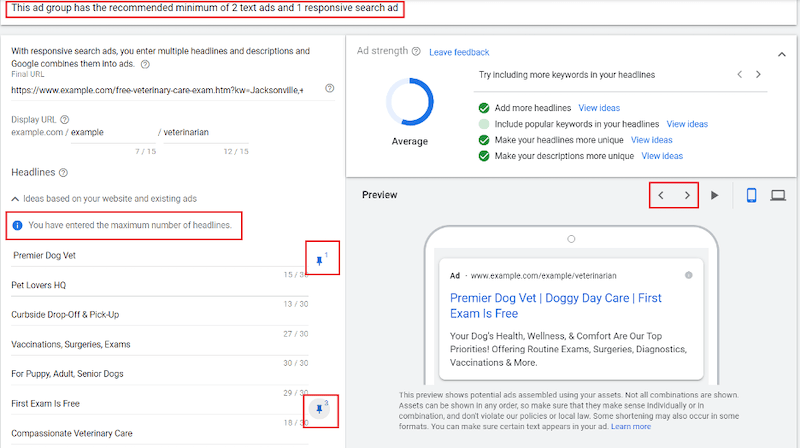Edit 'Curbside Drop-Off & Pick-Up' headline field
This screenshot has width=800, height=448.
coord(160,315)
